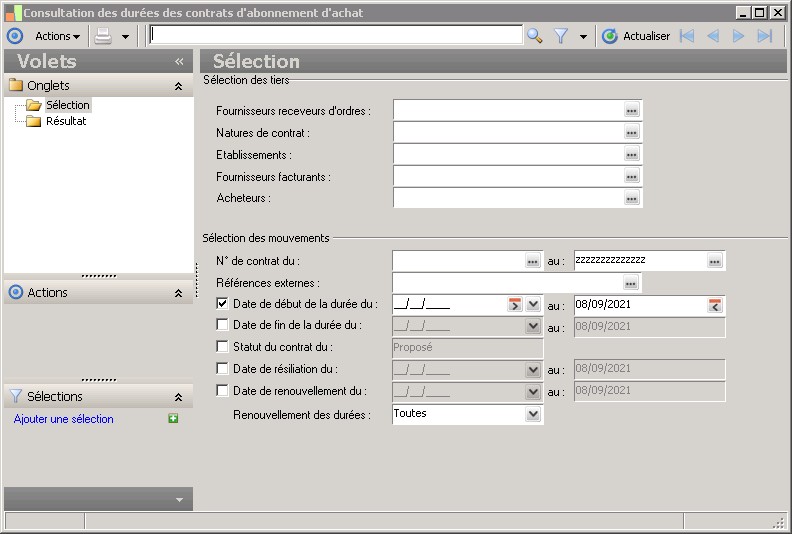Click the Actualiser refresh icon

pos(610,36)
